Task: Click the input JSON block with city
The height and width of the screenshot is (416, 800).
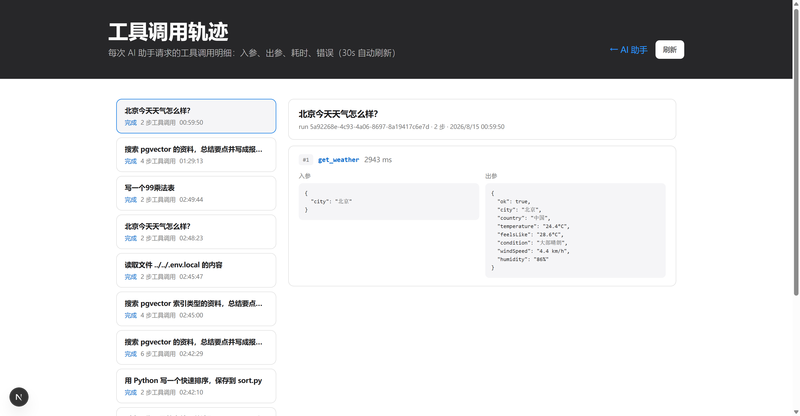Action: [x=389, y=202]
